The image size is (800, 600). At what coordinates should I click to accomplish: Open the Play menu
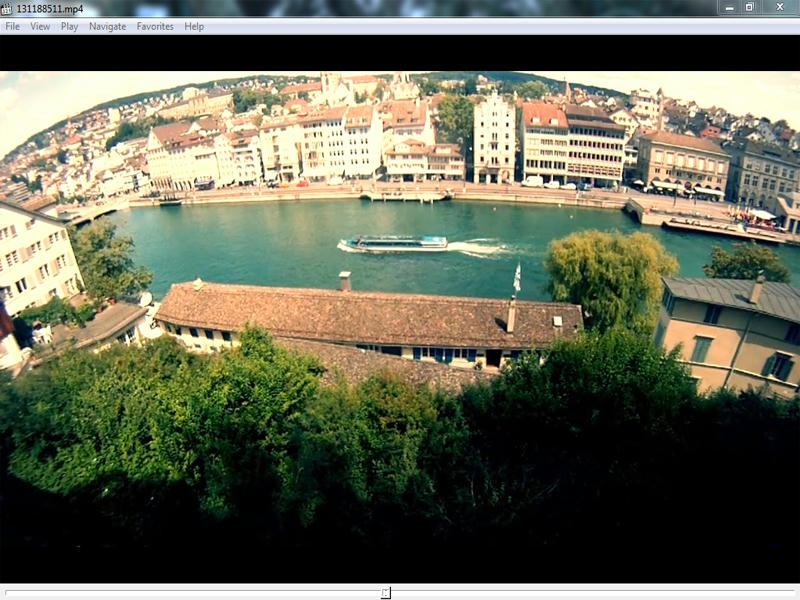click(69, 27)
